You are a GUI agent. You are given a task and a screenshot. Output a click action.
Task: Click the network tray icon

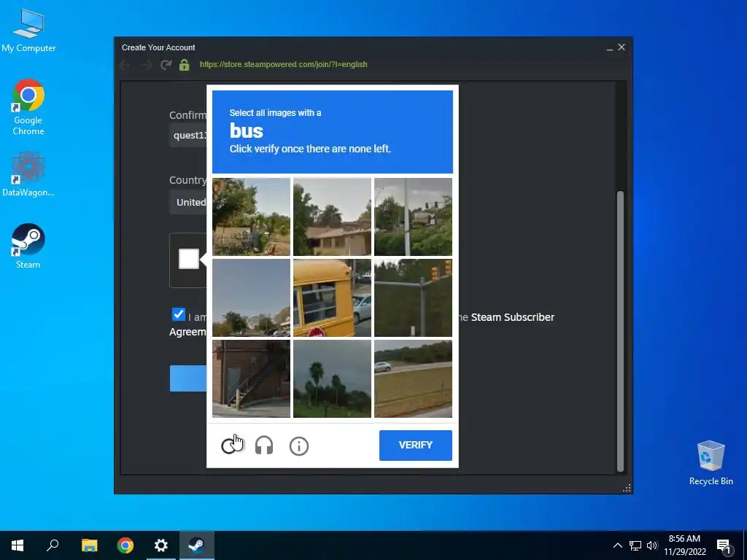click(x=635, y=545)
